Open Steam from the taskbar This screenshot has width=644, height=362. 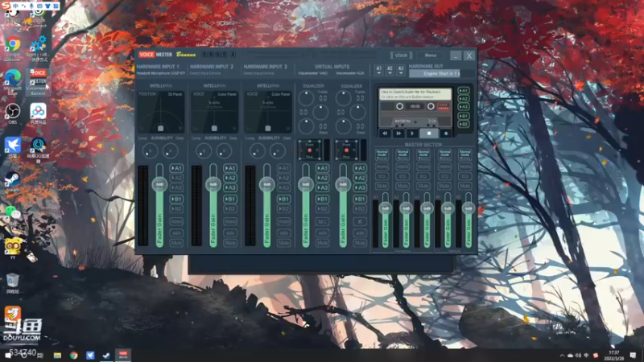point(106,356)
